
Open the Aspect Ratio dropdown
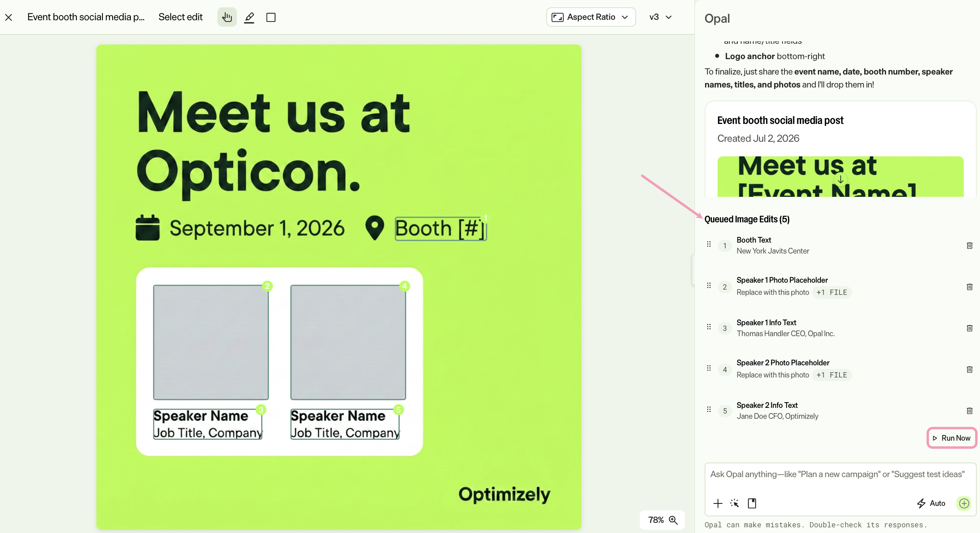591,17
